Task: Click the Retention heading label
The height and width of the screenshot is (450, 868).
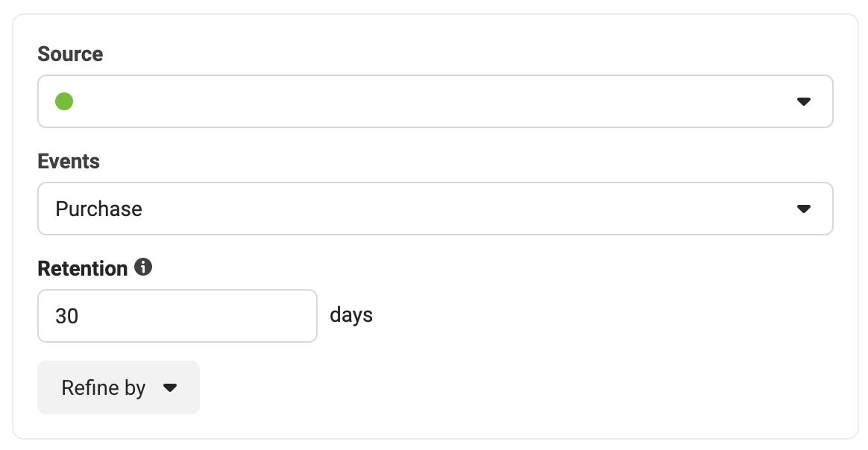Action: pyautogui.click(x=83, y=269)
